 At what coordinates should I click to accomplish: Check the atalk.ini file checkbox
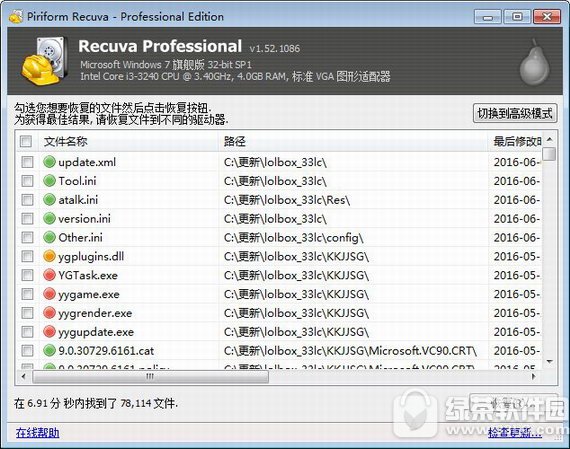pos(27,200)
